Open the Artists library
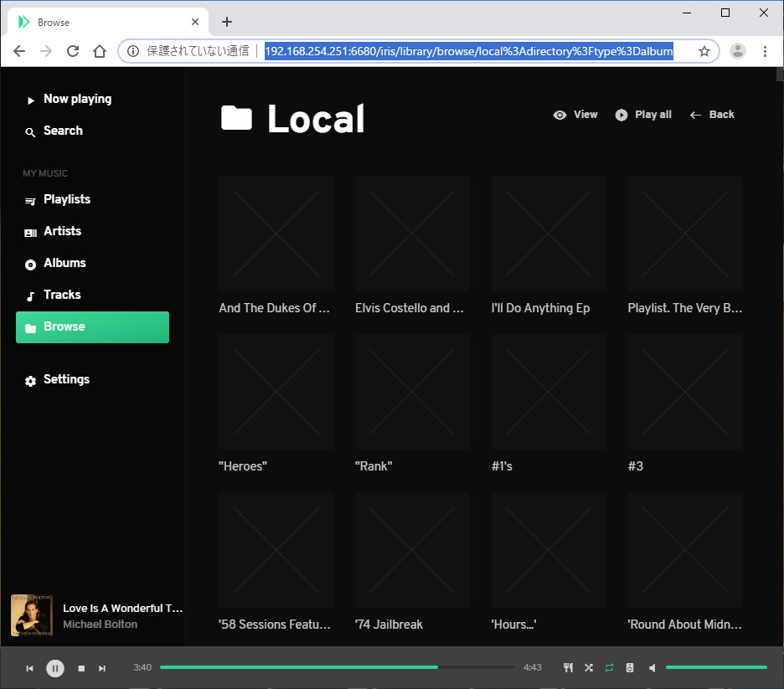This screenshot has height=689, width=784. [62, 231]
